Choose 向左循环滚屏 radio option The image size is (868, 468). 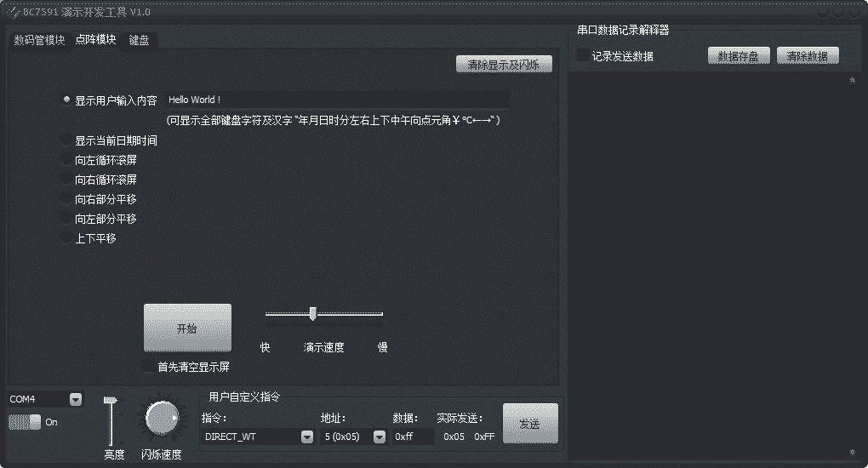[x=66, y=160]
